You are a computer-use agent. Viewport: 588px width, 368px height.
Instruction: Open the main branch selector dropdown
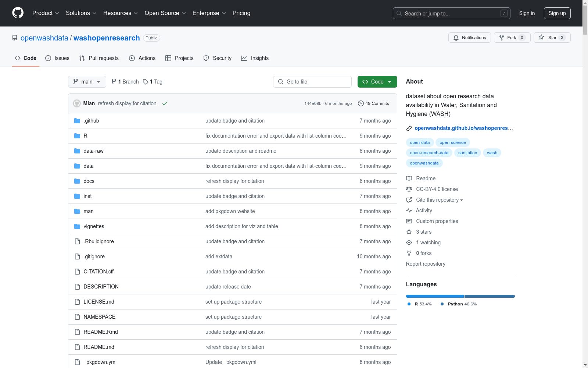tap(87, 82)
